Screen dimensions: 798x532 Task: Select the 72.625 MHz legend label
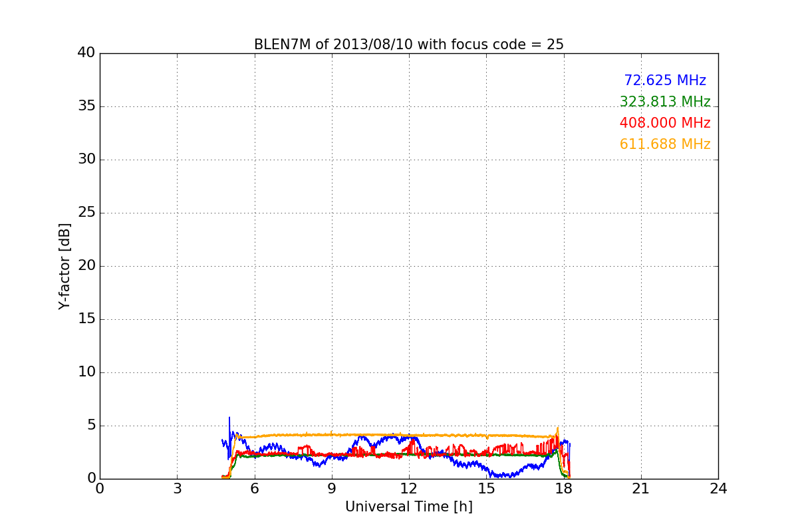pos(665,80)
